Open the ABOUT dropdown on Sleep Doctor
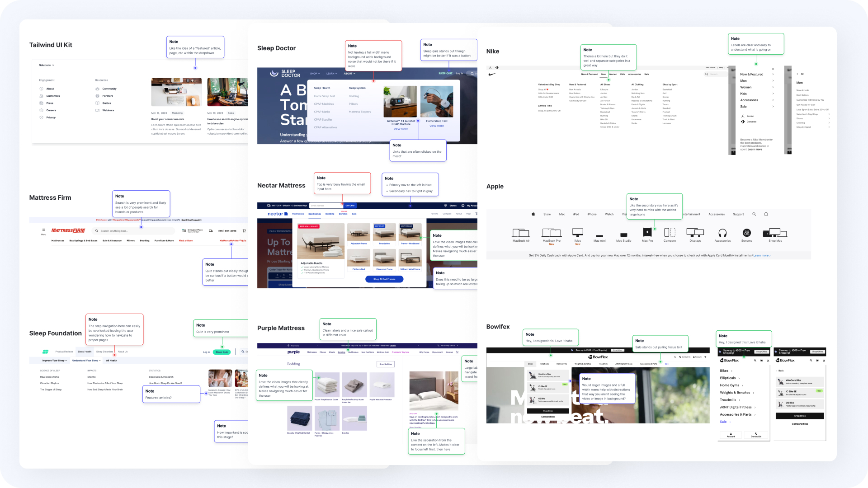Screen dimensions: 868x488 click(349, 74)
